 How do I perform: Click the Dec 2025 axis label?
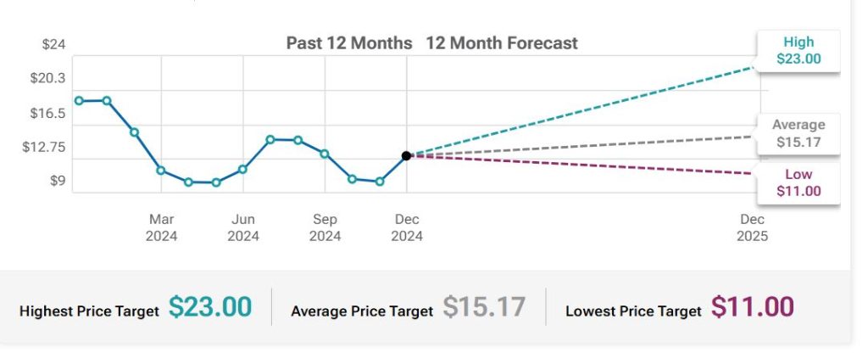point(752,227)
